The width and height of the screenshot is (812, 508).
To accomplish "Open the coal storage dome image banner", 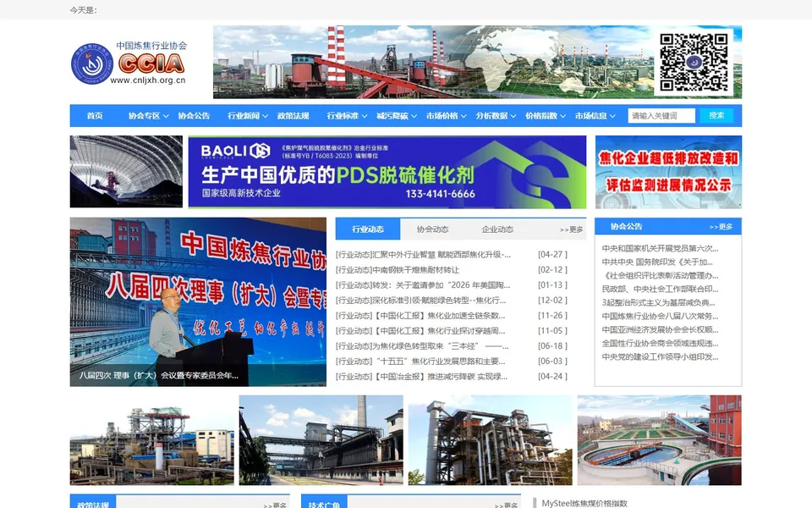I will (x=126, y=172).
